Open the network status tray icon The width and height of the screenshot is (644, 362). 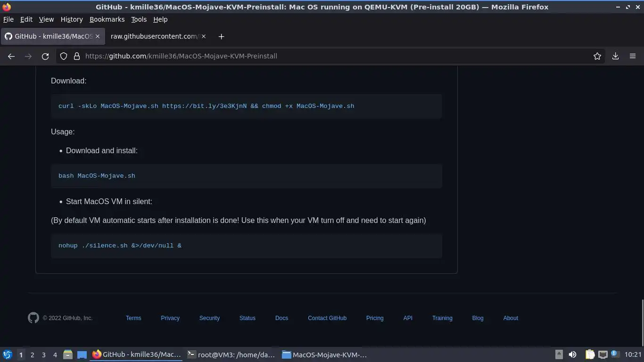603,354
